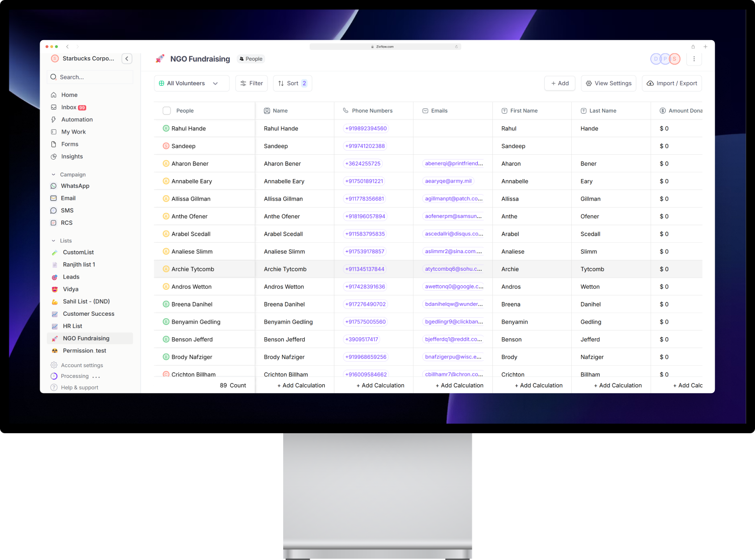Click Archie Tytcomb's phone number link
This screenshot has height=560, width=755.
[365, 269]
